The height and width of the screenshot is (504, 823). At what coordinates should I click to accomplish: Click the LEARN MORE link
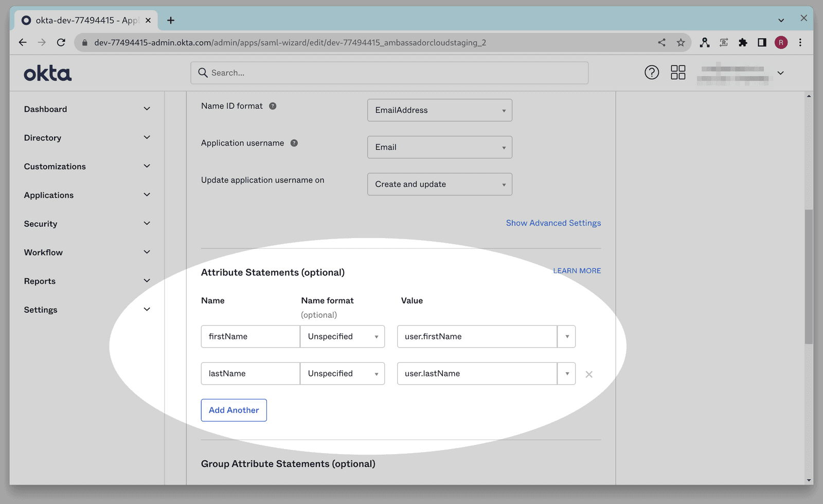(577, 271)
